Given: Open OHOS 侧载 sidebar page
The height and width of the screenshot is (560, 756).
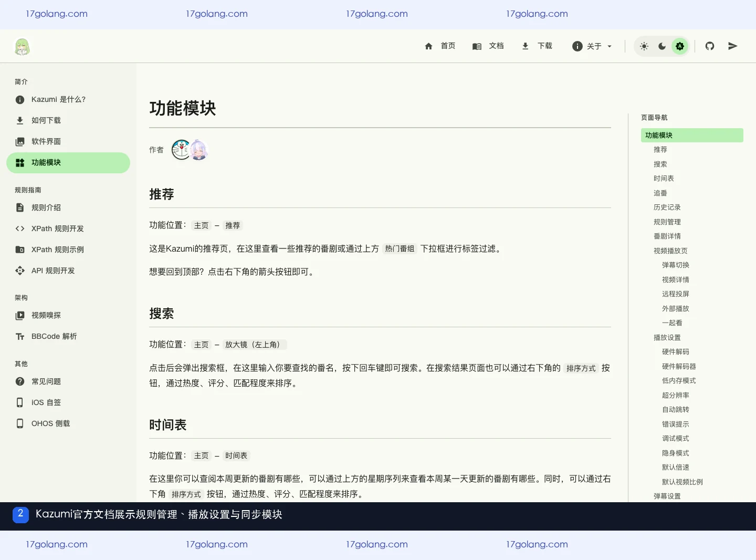Looking at the screenshot, I should (68, 423).
